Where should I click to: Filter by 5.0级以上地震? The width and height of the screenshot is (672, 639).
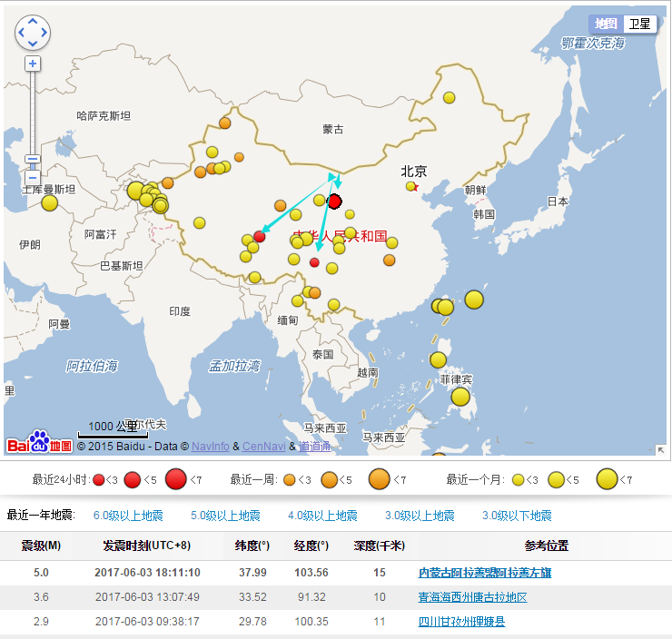pos(225,516)
